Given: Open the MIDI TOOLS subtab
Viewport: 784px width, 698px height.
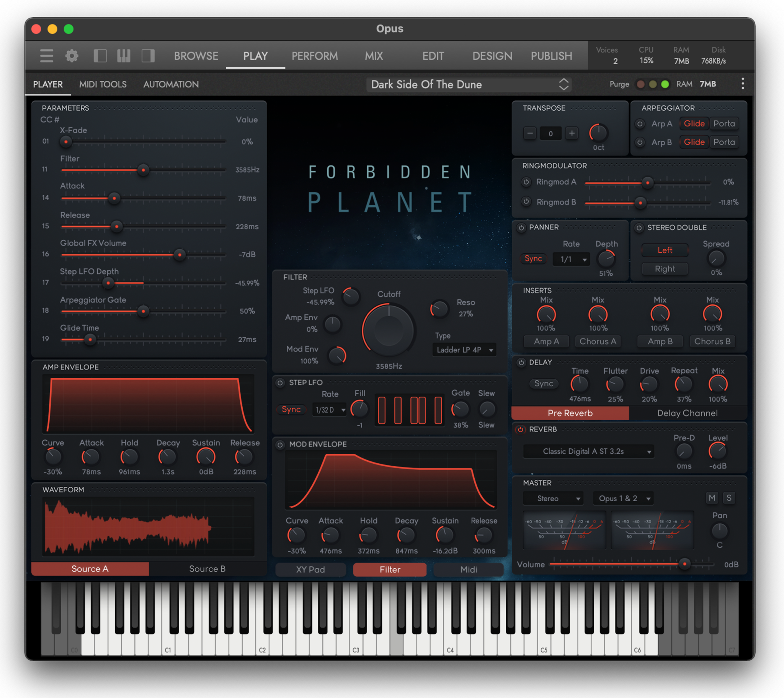Looking at the screenshot, I should [103, 84].
